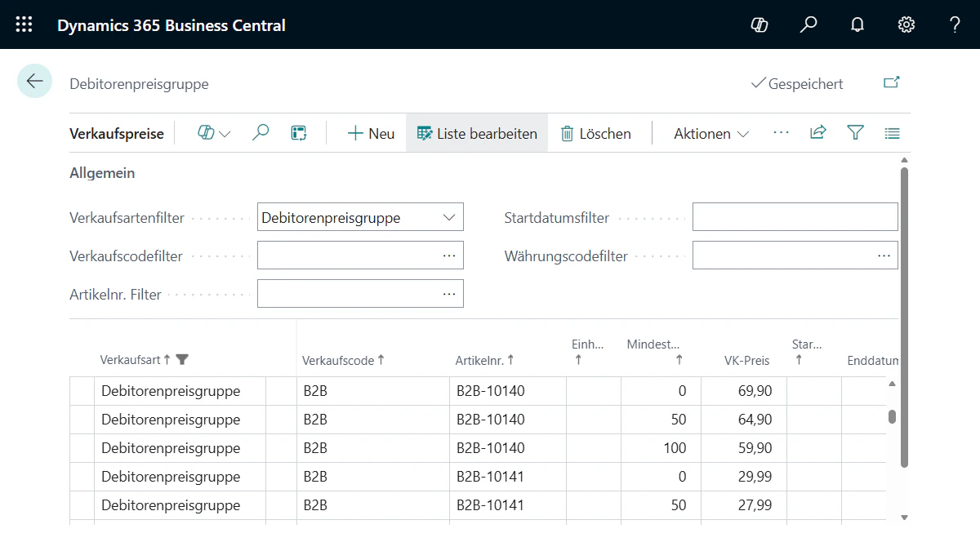Click Verkaufscode B2B in the 59,90 row
Screen dimensions: 980x551
(x=372, y=448)
